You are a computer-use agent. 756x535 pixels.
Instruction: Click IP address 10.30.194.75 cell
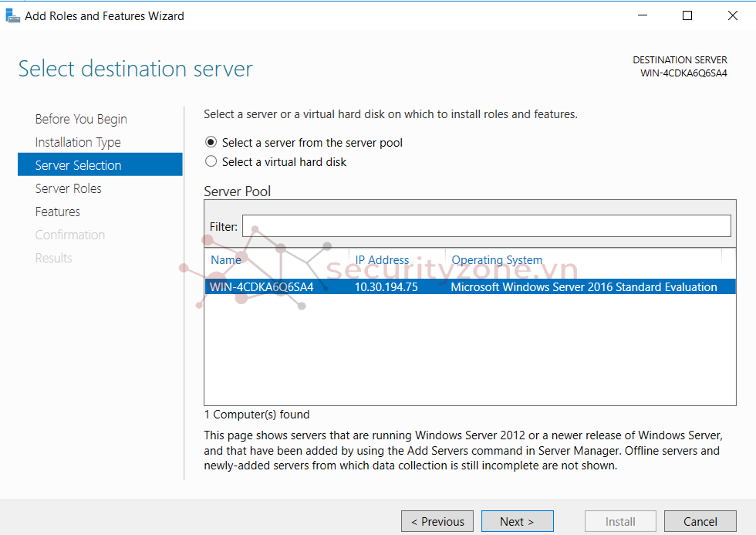(386, 287)
